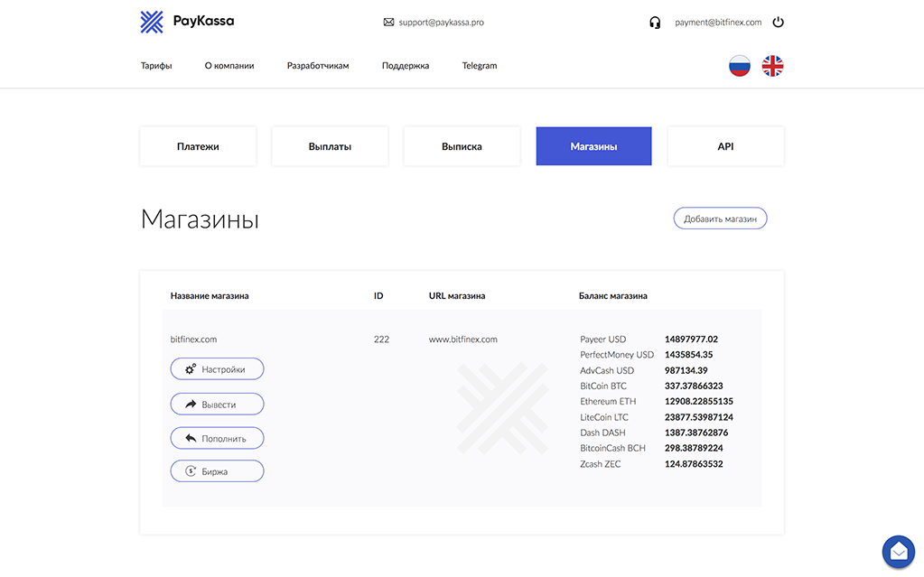Click the Payeer USD balance 14897977.02
The image size is (924, 577).
point(691,340)
